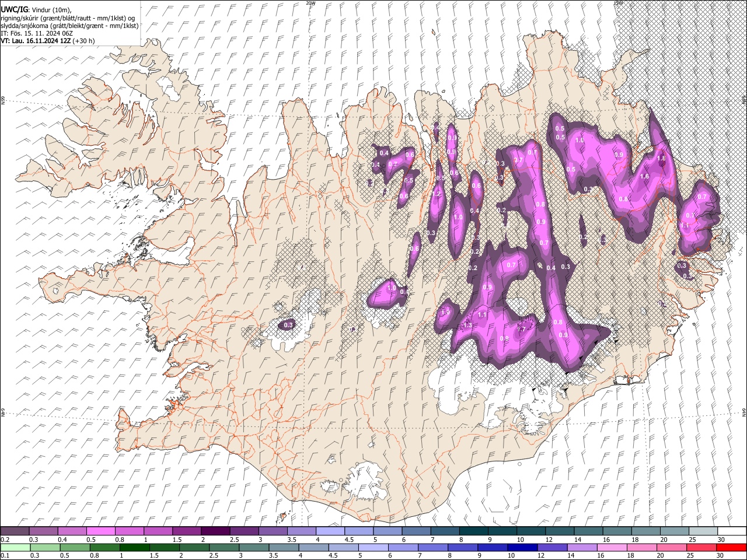
Task: Click the 4 lavender swatch in upper legend
Action: [330, 531]
